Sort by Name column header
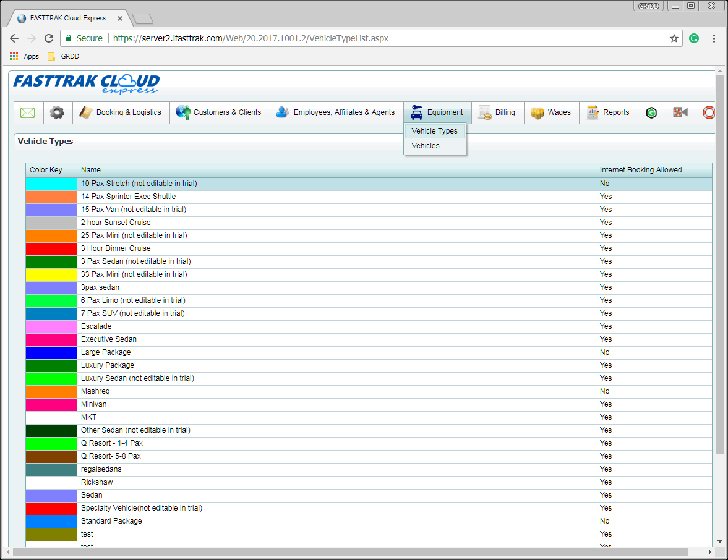The width and height of the screenshot is (728, 560). click(x=336, y=170)
